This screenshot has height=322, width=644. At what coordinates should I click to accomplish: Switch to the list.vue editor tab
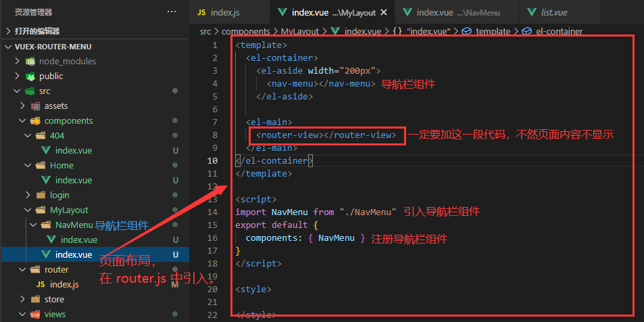pos(560,12)
